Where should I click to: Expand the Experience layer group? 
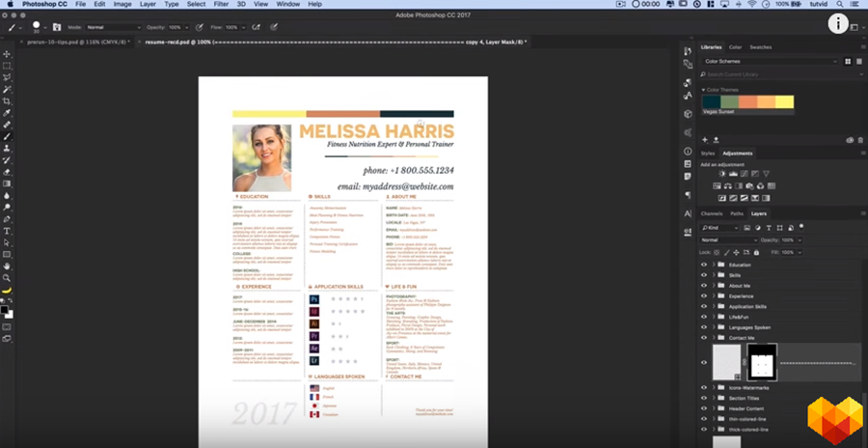715,296
